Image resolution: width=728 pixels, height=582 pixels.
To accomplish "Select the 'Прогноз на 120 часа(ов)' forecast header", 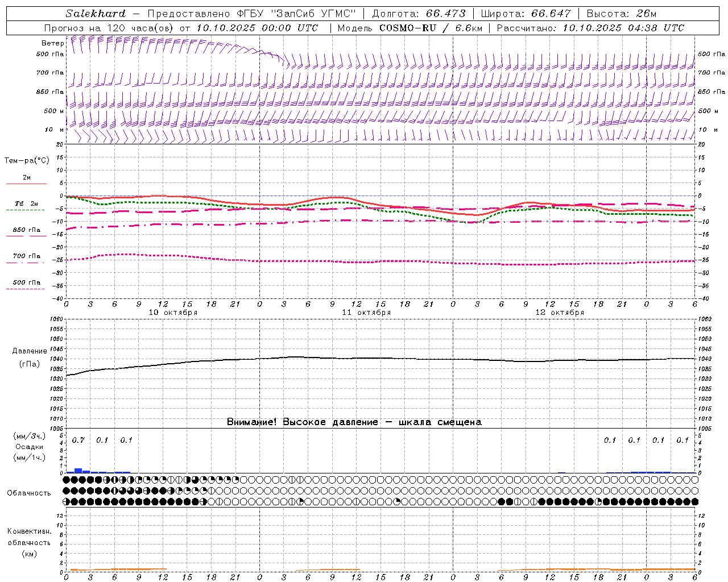I will [109, 28].
